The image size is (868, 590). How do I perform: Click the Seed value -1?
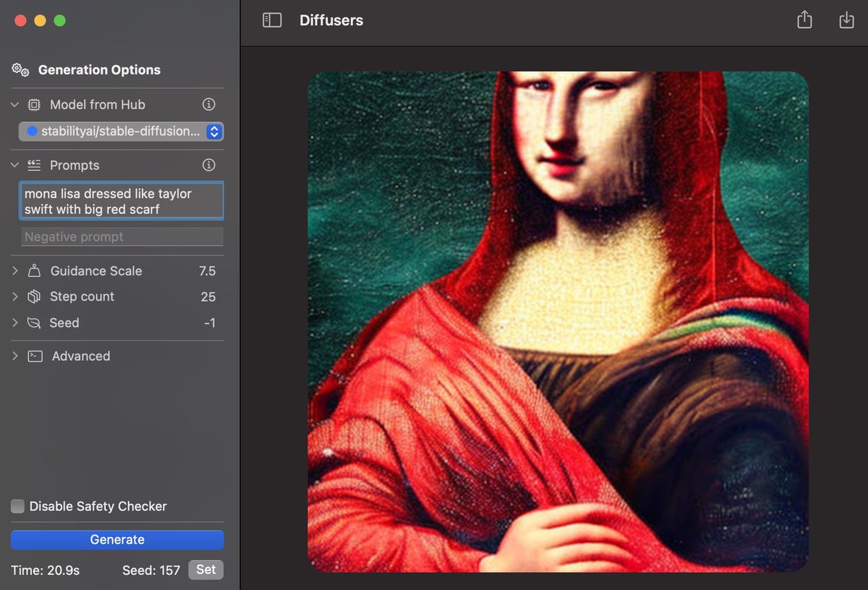pyautogui.click(x=210, y=323)
